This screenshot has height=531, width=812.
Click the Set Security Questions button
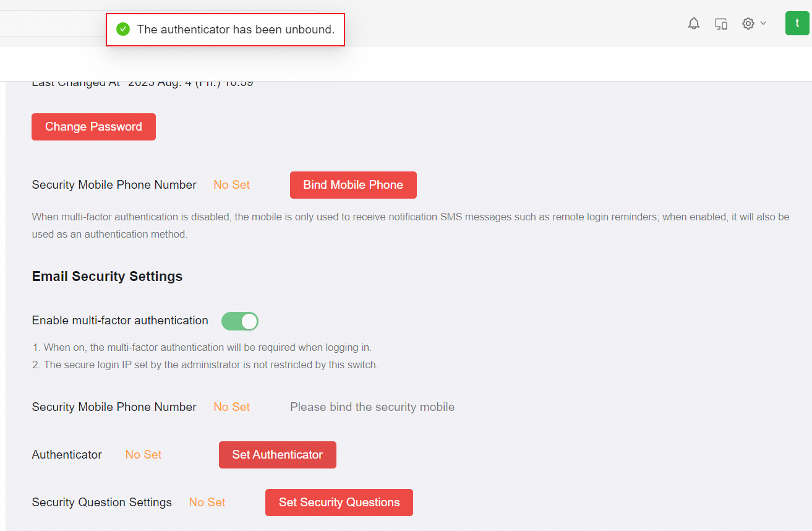[x=339, y=503]
